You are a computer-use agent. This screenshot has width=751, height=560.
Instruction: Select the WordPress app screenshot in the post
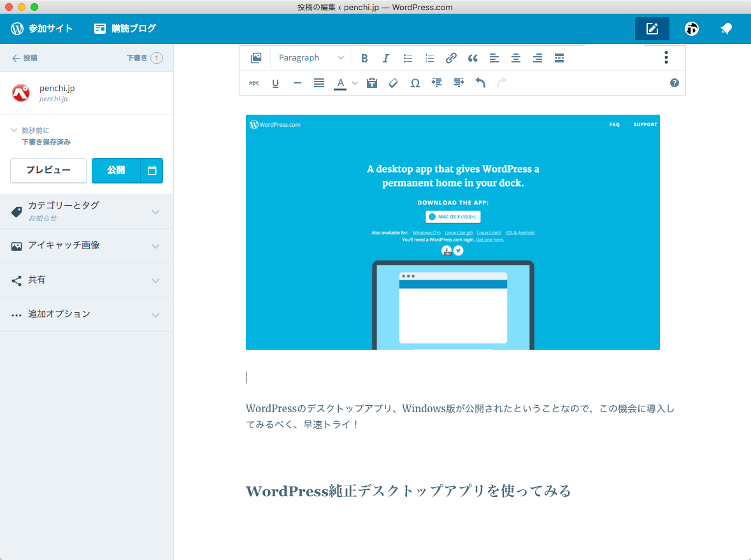point(452,232)
